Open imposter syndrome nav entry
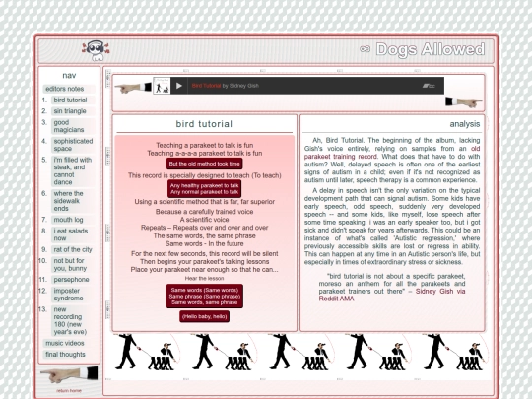 click(73, 295)
